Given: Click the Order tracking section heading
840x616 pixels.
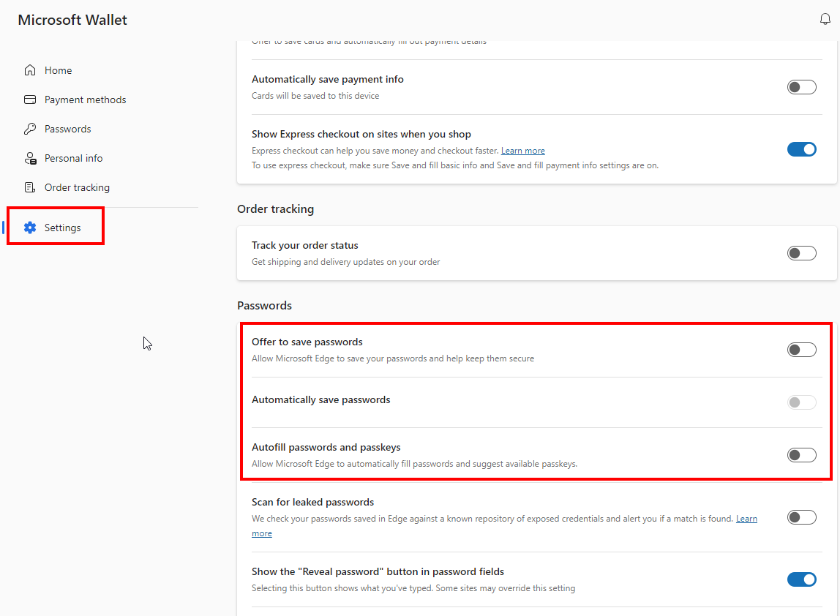Looking at the screenshot, I should click(x=275, y=209).
